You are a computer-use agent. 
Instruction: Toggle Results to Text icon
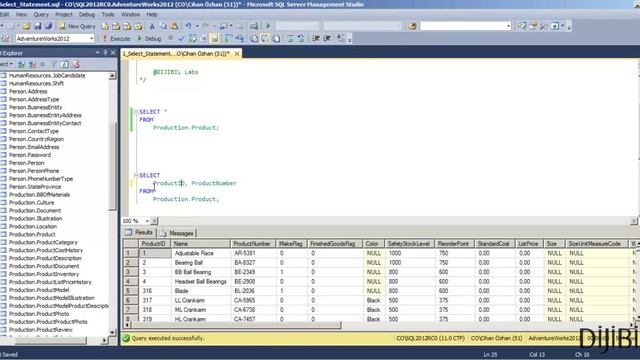[x=254, y=39]
